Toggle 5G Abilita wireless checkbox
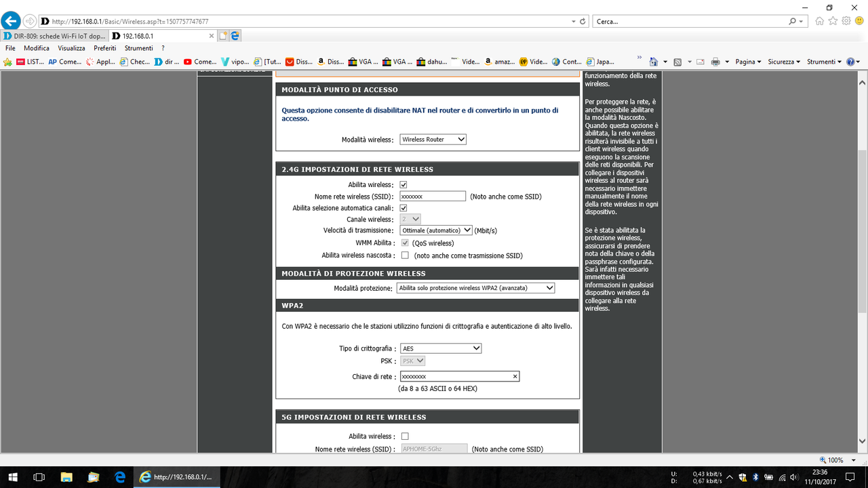868x488 pixels. [x=405, y=436]
